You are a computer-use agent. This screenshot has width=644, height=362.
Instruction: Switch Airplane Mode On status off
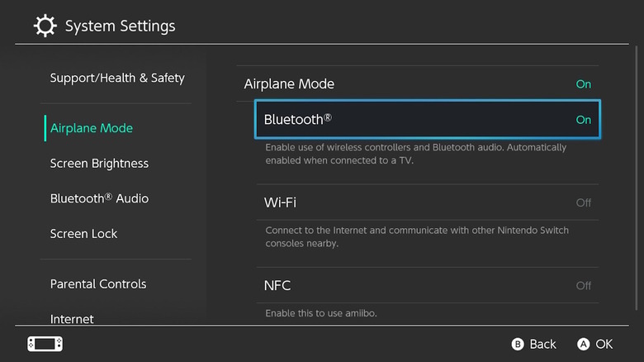583,84
